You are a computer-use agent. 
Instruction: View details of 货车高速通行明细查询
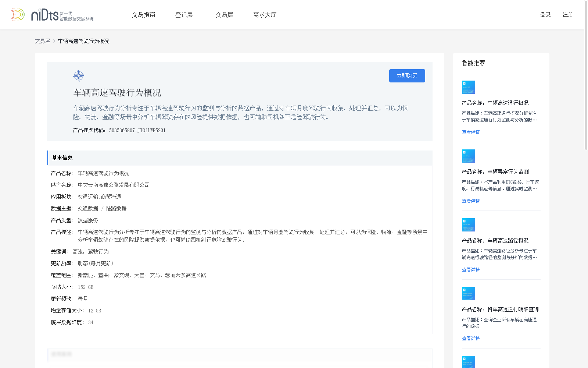click(x=471, y=339)
